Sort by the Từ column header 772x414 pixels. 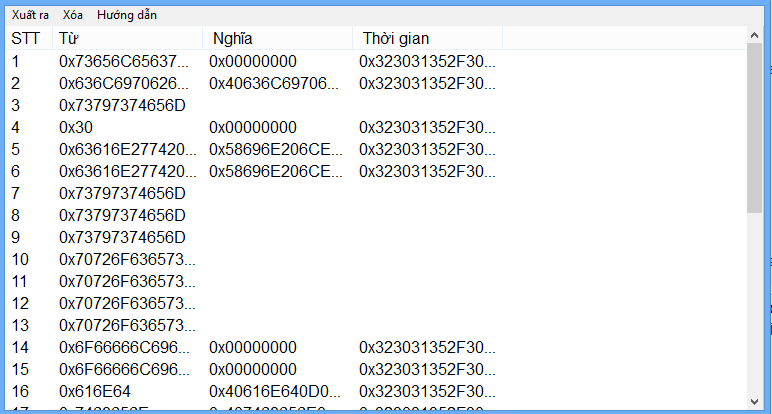[x=128, y=38]
